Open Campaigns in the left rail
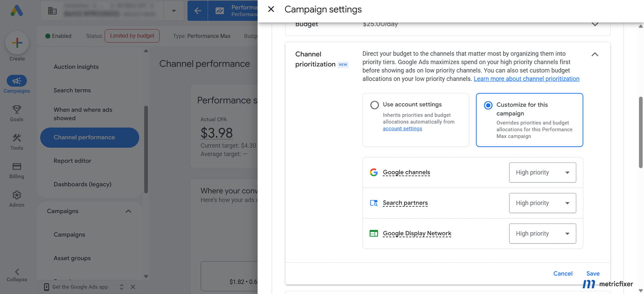This screenshot has height=294, width=644. coord(17,84)
